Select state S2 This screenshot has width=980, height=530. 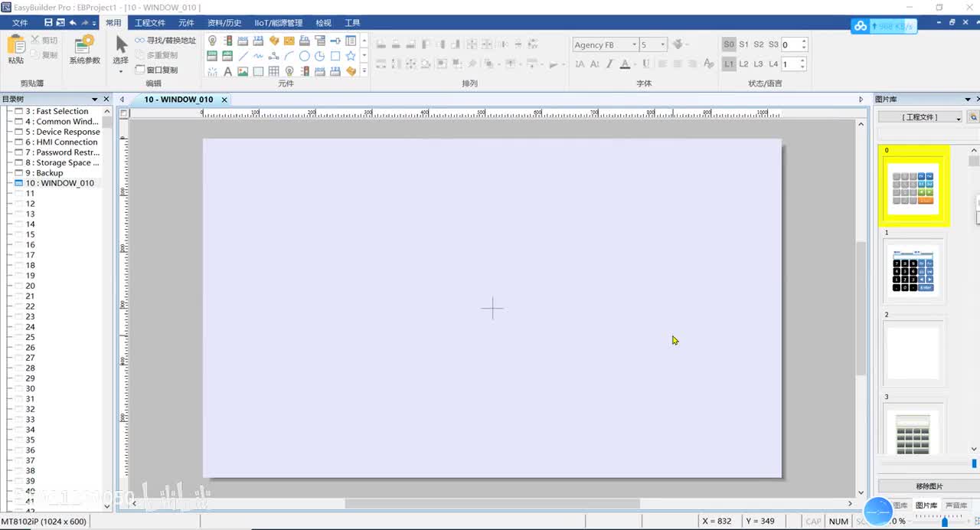point(759,44)
